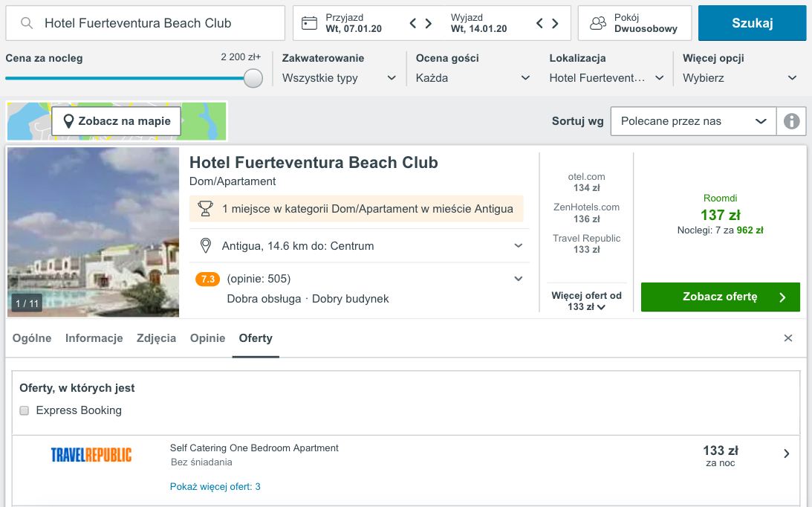Click the 7.3 rating badge

207,279
